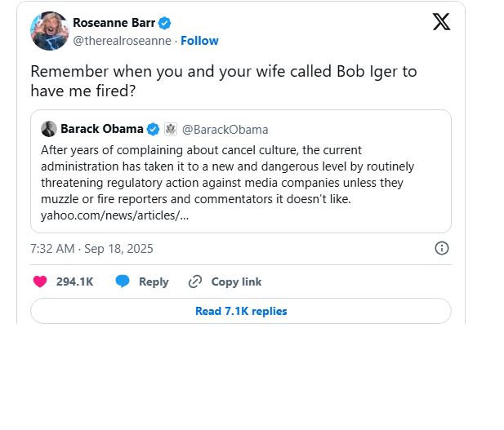This screenshot has width=504, height=430.
Task: Open the @therealroseanne handle link
Action: tap(123, 41)
